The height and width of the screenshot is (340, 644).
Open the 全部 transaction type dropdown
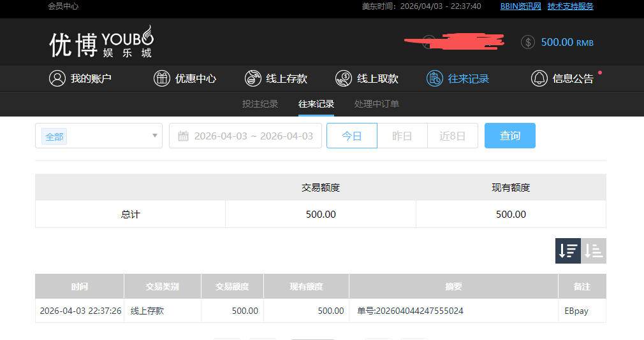[99, 136]
